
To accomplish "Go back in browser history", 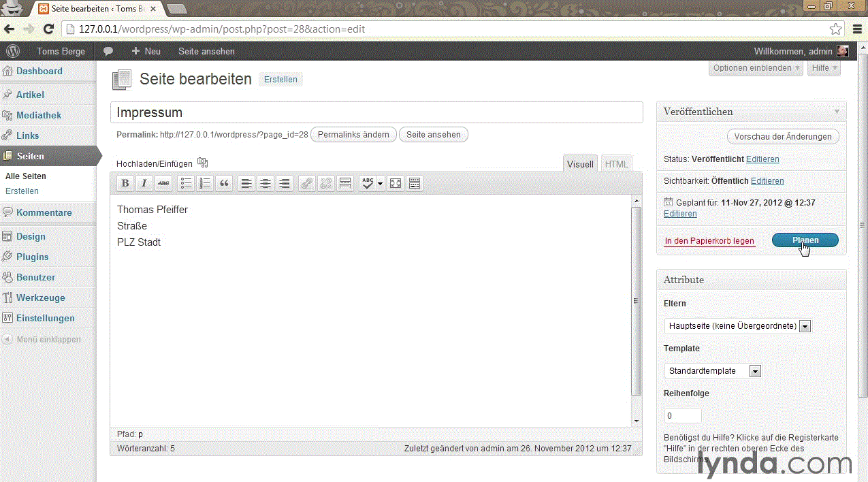I will [x=10, y=29].
